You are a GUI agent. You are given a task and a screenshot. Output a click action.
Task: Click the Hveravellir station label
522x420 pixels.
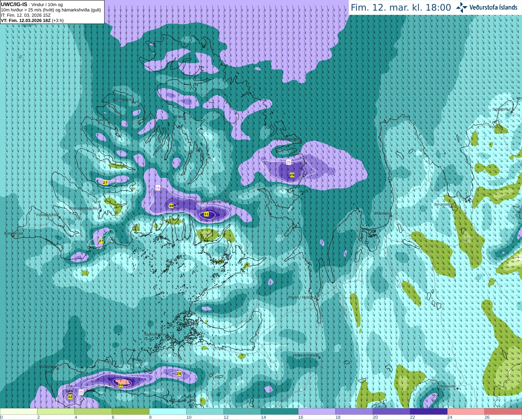447,386
